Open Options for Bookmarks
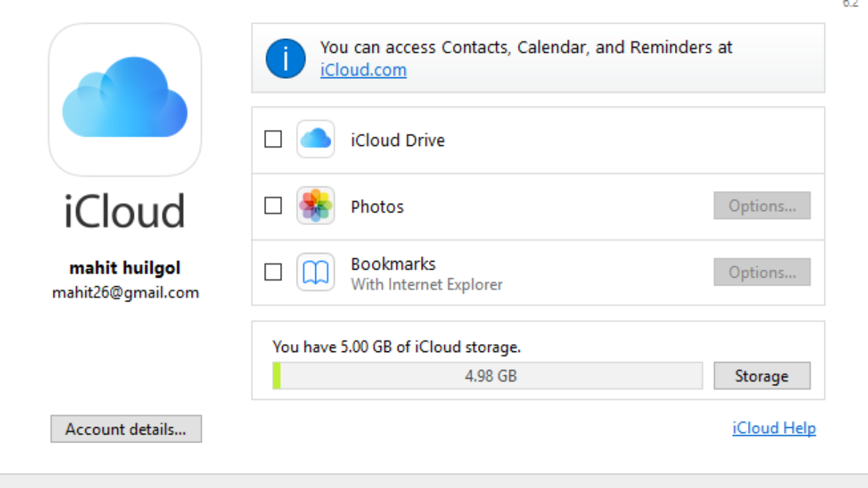Screen dimensions: 868x488 [762, 273]
